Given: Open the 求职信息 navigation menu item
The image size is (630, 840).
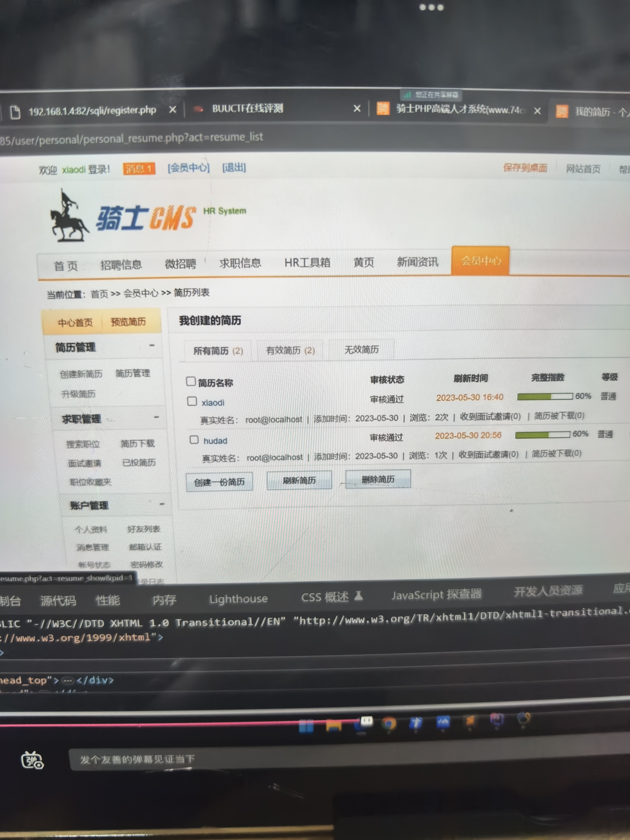Looking at the screenshot, I should [240, 263].
